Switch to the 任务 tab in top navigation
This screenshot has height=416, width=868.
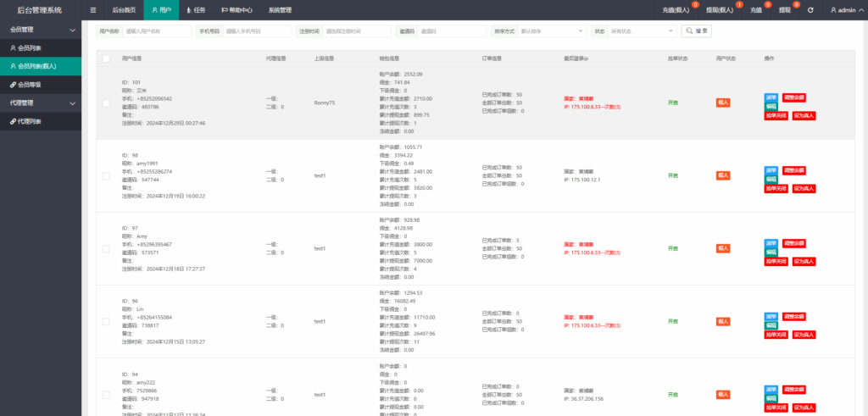pos(196,10)
